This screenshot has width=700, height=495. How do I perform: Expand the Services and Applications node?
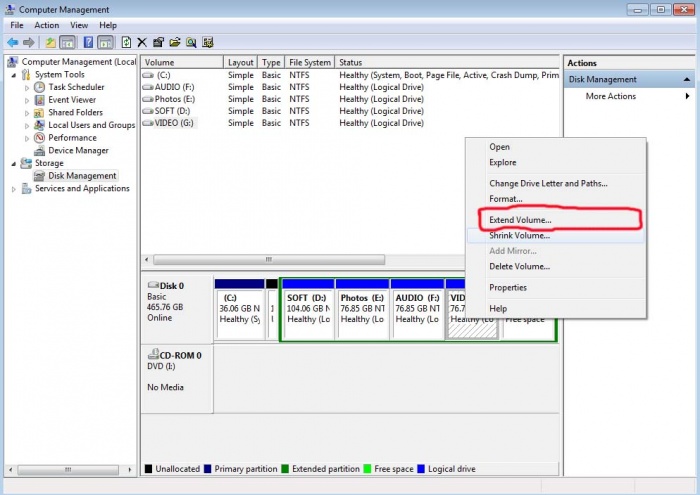coord(14,189)
